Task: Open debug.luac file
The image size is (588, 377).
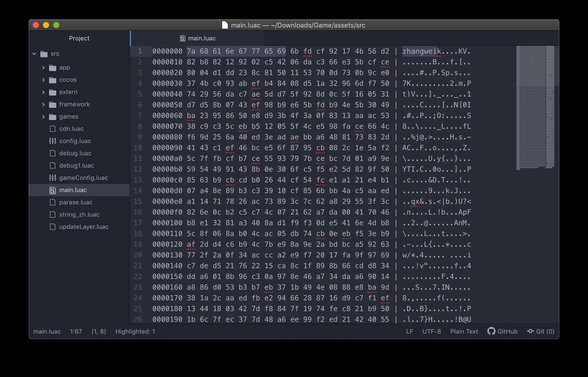Action: (75, 153)
